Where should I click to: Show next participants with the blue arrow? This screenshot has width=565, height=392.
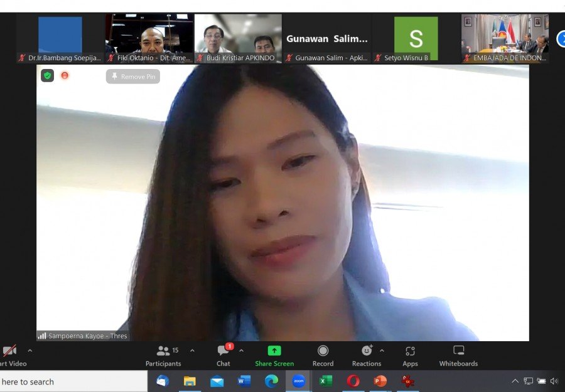click(x=561, y=39)
